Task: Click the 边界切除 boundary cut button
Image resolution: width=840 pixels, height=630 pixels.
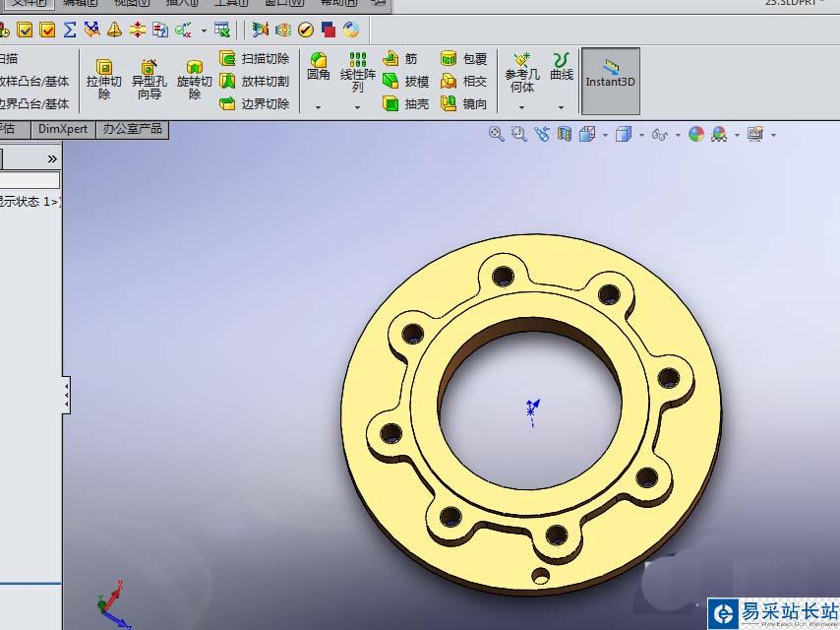Action: (x=255, y=103)
